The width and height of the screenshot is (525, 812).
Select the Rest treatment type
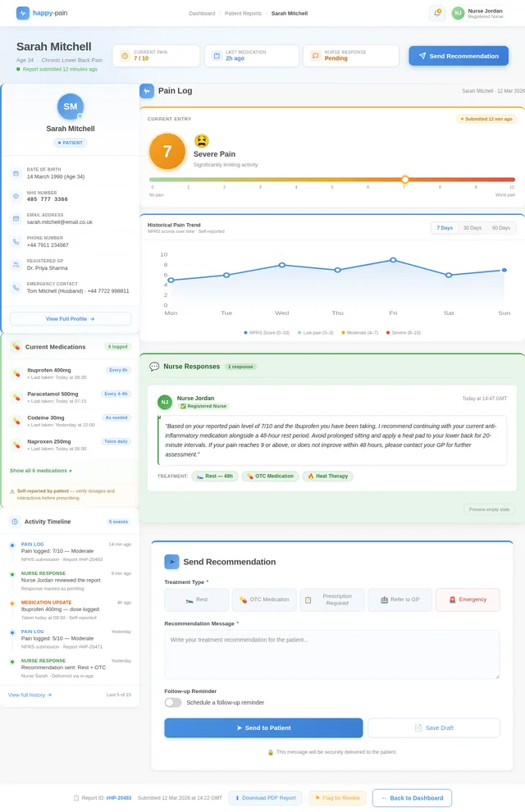[196, 600]
